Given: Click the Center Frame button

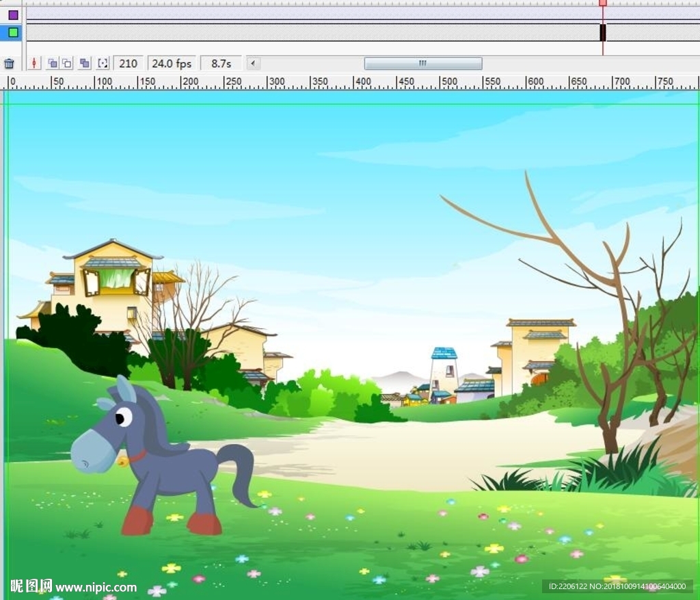Looking at the screenshot, I should tap(34, 64).
